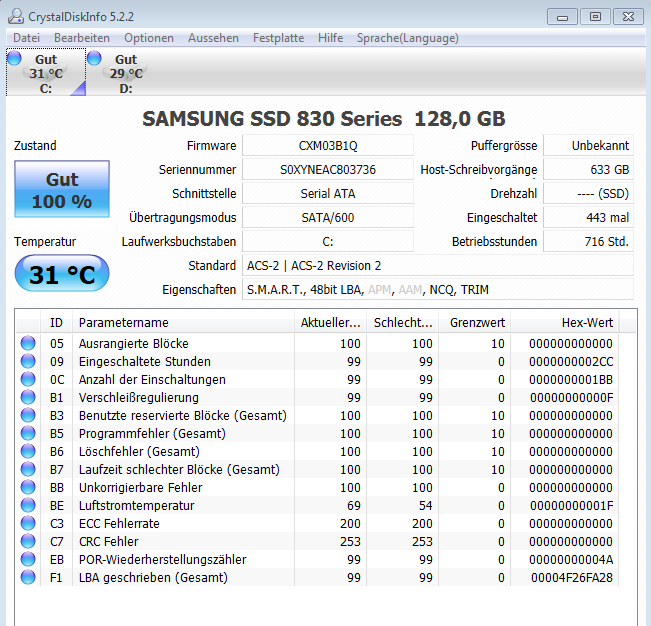Click the Schlecht... column header
This screenshot has height=626, width=651.
(x=403, y=323)
